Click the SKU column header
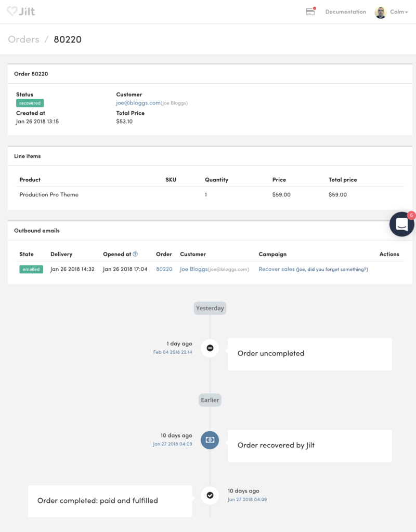The width and height of the screenshot is (416, 532). 171,179
